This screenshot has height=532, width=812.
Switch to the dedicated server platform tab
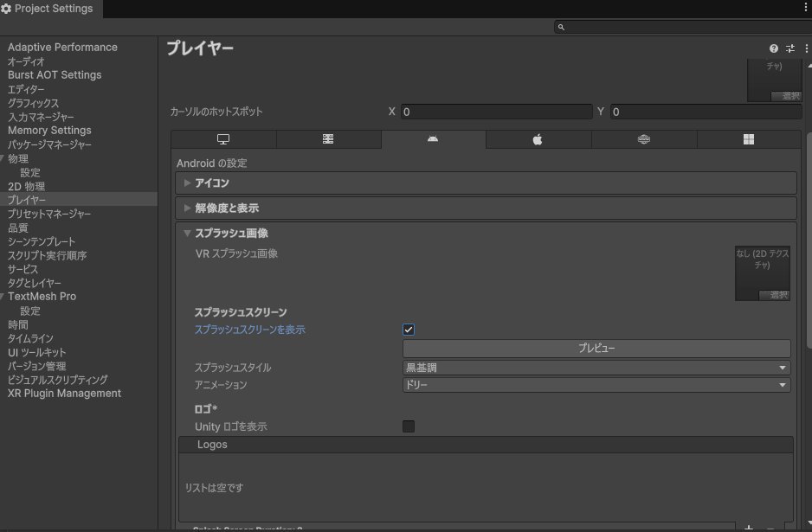point(328,139)
